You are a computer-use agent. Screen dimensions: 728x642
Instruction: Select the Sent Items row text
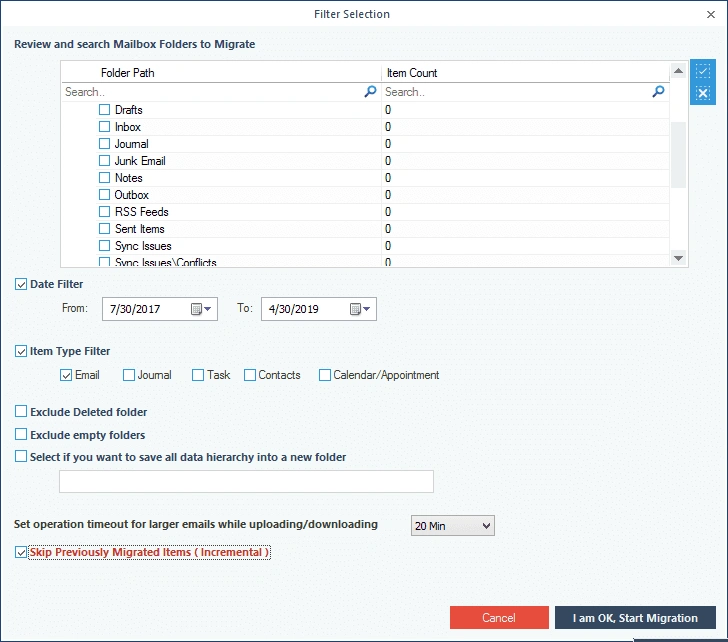click(140, 229)
